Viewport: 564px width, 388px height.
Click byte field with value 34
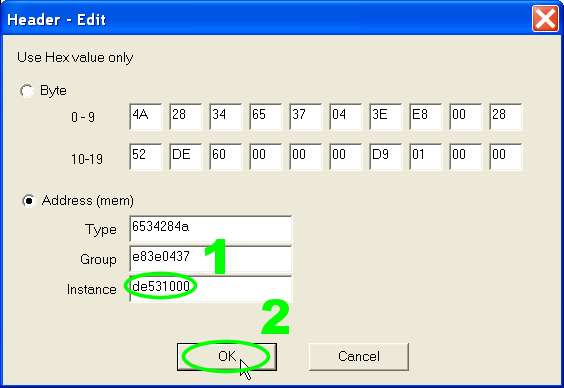pyautogui.click(x=225, y=117)
